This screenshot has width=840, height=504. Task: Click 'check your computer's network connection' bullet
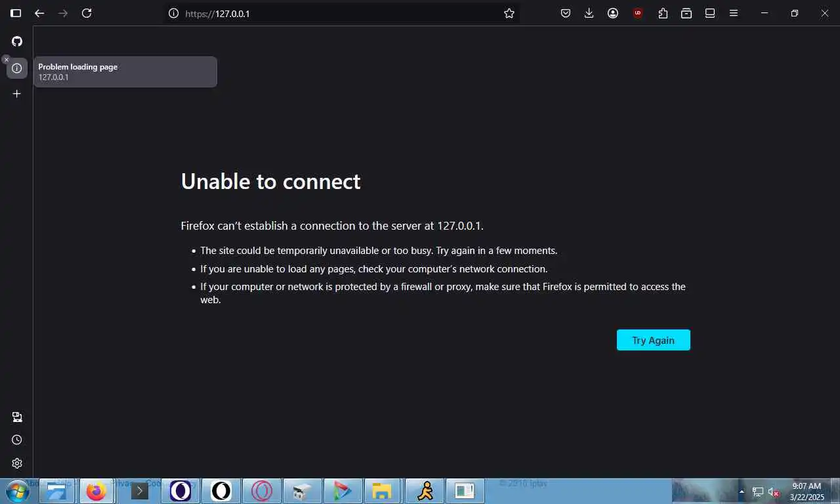[x=373, y=269]
